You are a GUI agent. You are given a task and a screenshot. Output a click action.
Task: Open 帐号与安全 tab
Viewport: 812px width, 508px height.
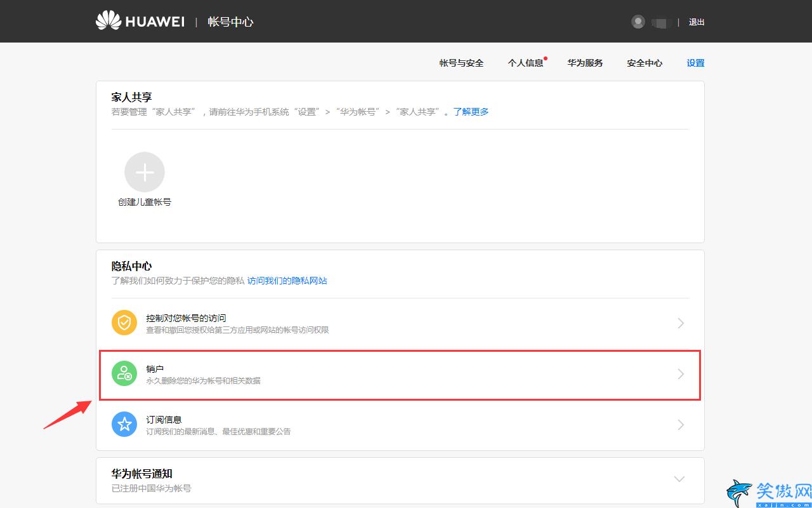pos(461,63)
